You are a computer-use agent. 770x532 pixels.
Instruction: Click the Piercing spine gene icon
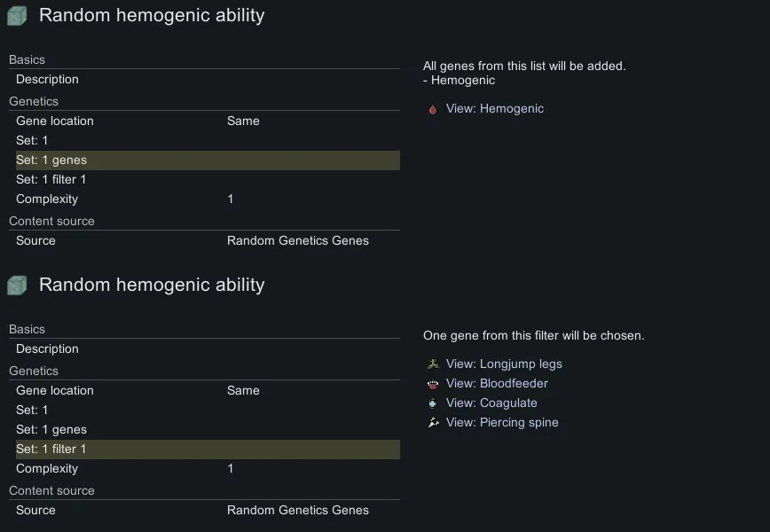(x=433, y=423)
